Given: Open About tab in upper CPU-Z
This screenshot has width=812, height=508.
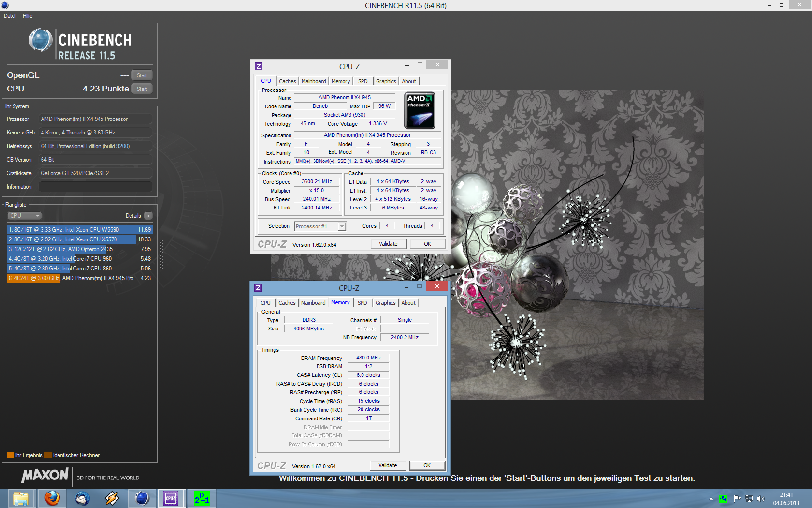Looking at the screenshot, I should coord(409,81).
